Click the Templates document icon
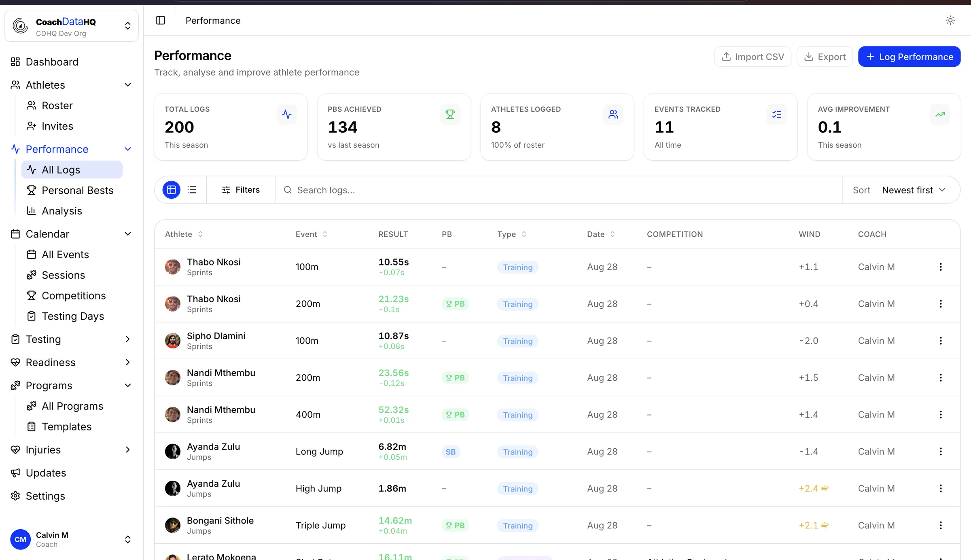This screenshot has width=971, height=560. pos(32,427)
